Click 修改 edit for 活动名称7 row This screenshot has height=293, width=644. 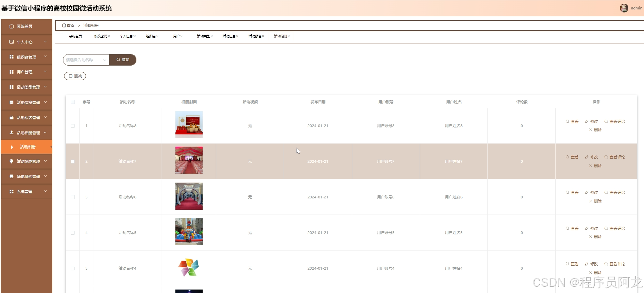pyautogui.click(x=591, y=157)
